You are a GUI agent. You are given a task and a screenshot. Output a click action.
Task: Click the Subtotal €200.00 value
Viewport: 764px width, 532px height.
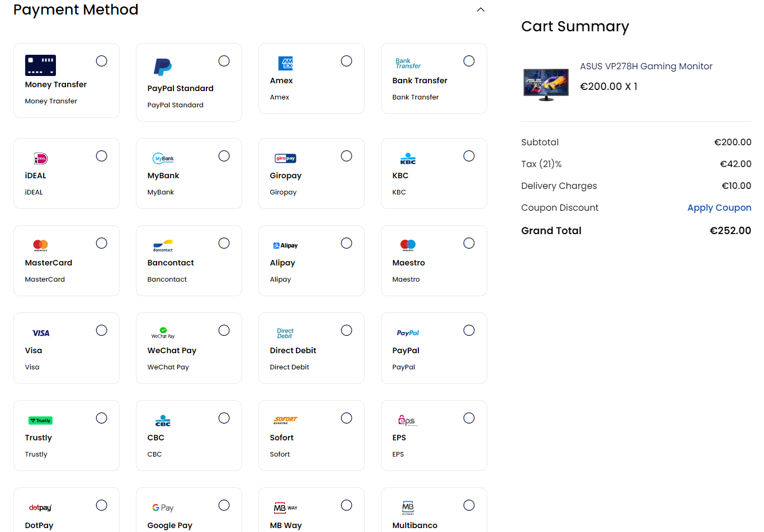[x=733, y=142]
